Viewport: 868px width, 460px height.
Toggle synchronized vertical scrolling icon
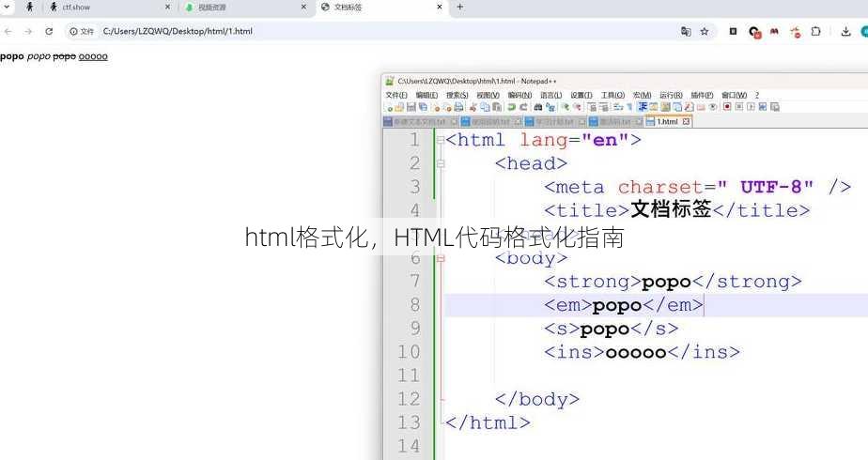point(594,107)
